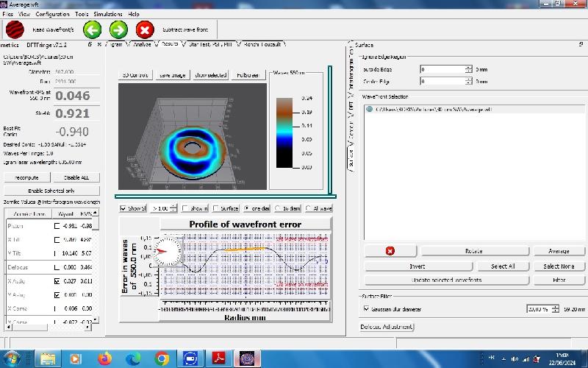The image size is (588, 368).
Task: Select the All wave radio button
Action: (x=308, y=208)
